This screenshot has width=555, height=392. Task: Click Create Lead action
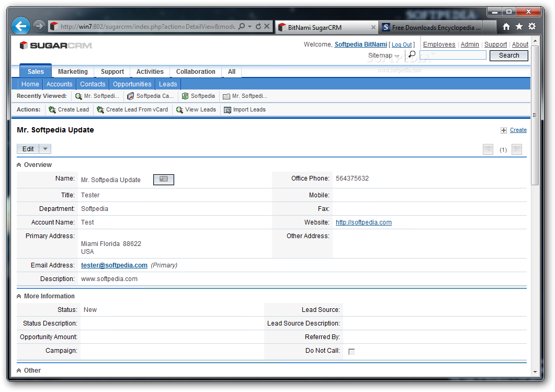click(69, 110)
